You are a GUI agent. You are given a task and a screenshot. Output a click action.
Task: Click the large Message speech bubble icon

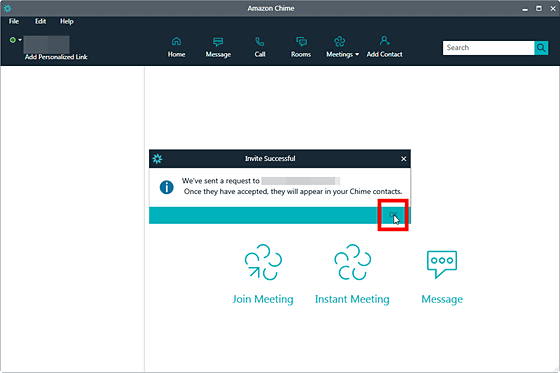[x=442, y=264]
